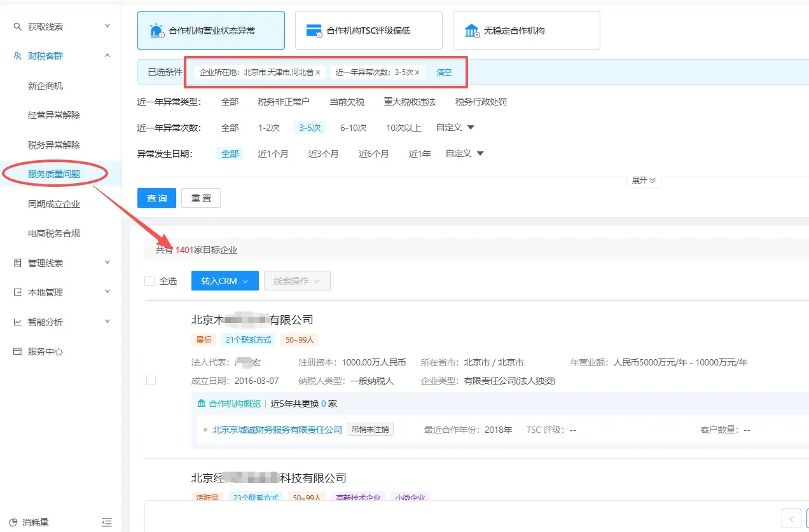Check the 全选 checkbox
Viewport: 809px width, 532px height.
tap(149, 281)
